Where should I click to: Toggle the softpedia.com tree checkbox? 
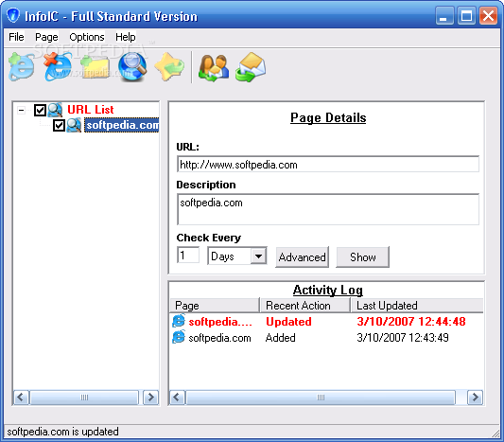coord(60,125)
